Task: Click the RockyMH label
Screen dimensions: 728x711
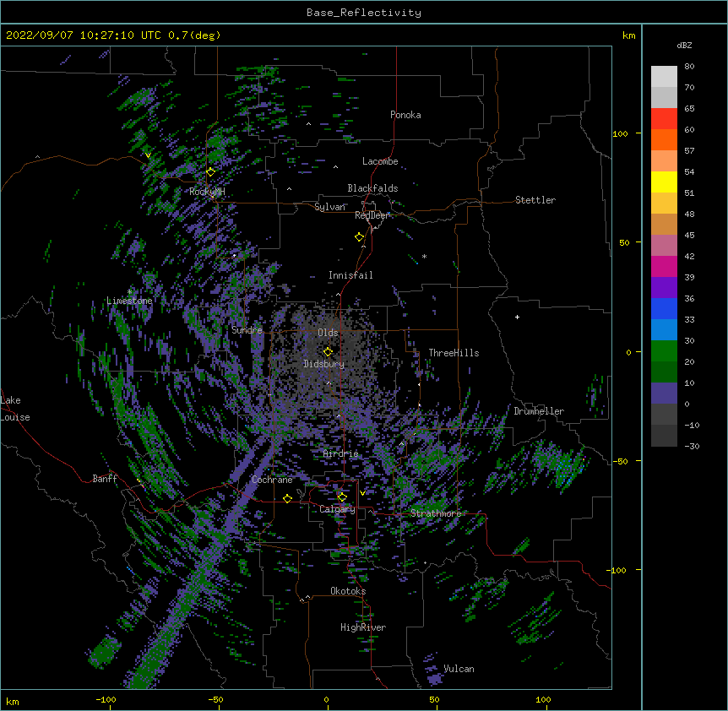Action: (207, 192)
